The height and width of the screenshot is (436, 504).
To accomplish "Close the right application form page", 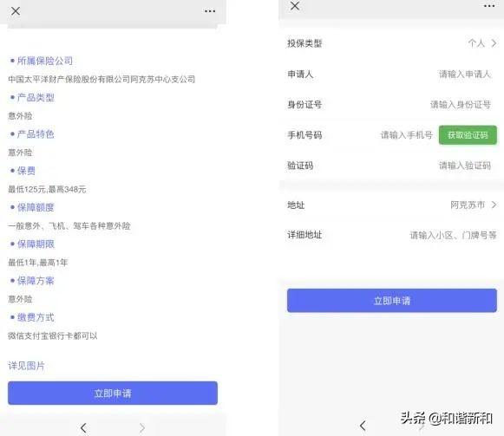I will [295, 5].
